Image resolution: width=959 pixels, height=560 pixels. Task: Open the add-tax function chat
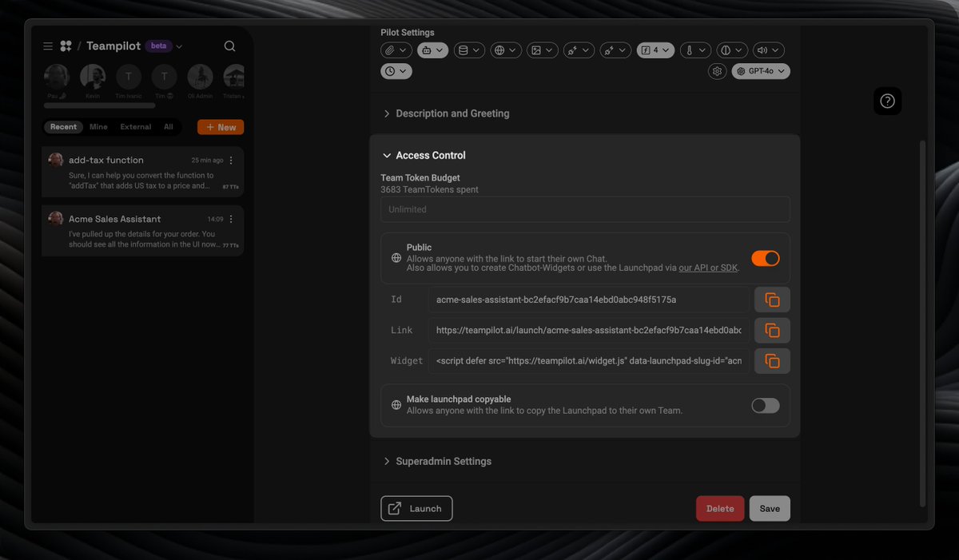143,173
